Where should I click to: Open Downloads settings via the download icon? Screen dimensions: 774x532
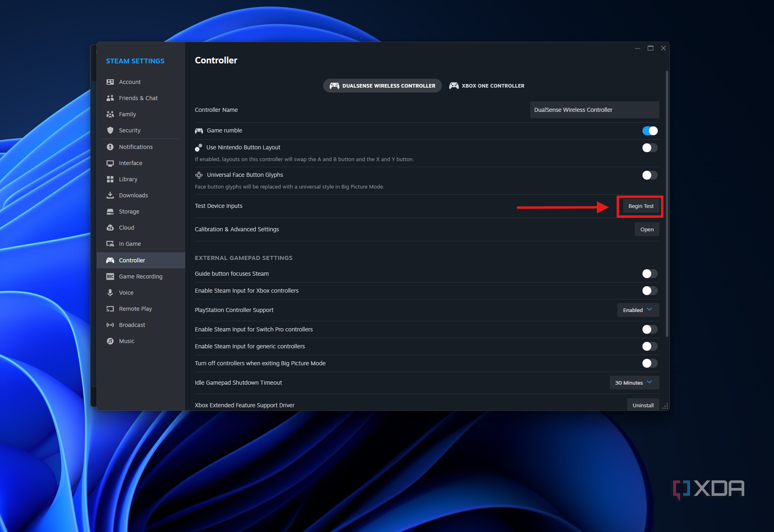click(x=110, y=195)
